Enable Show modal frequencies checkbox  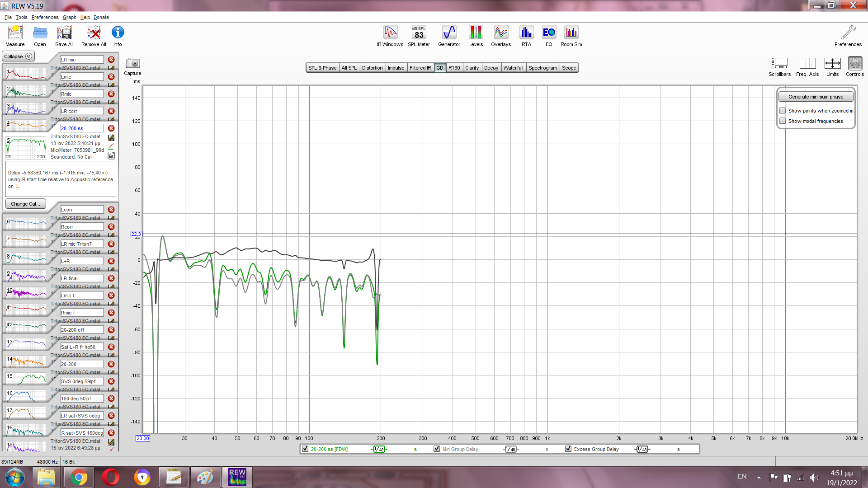783,121
